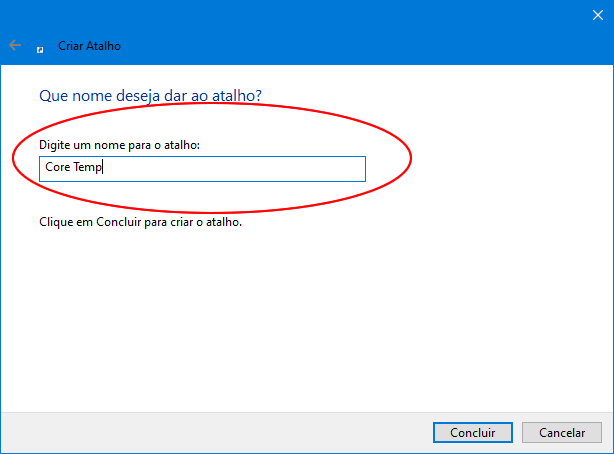614x454 pixels.
Task: Focus the shortcut name input field
Action: tap(203, 168)
